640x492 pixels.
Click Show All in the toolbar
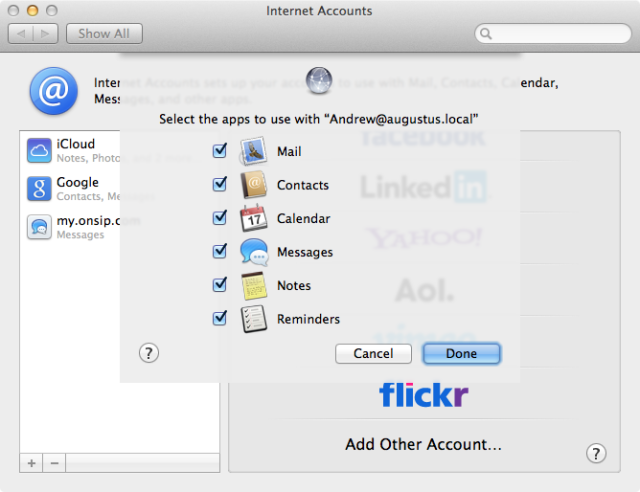point(104,33)
